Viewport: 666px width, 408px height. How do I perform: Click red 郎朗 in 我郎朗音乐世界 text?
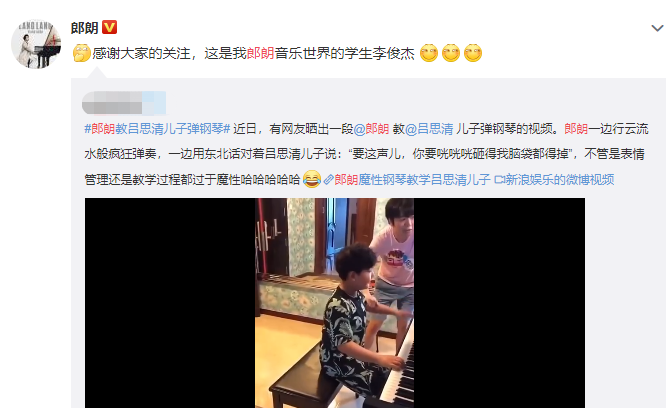[260, 53]
